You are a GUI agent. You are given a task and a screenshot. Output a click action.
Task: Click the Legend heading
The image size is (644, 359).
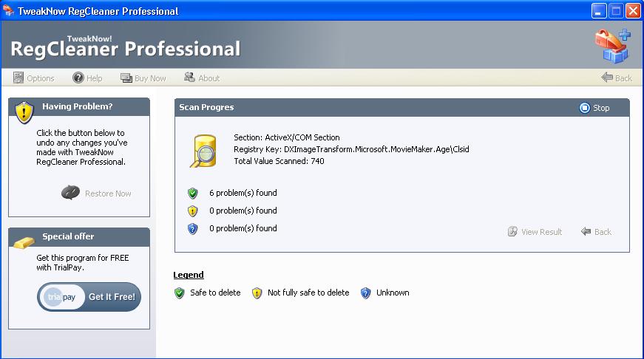(x=189, y=275)
